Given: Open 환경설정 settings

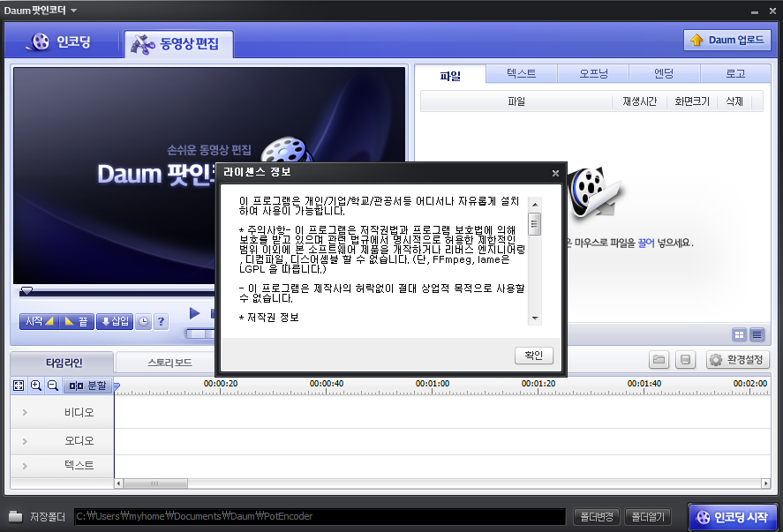Looking at the screenshot, I should 738,359.
